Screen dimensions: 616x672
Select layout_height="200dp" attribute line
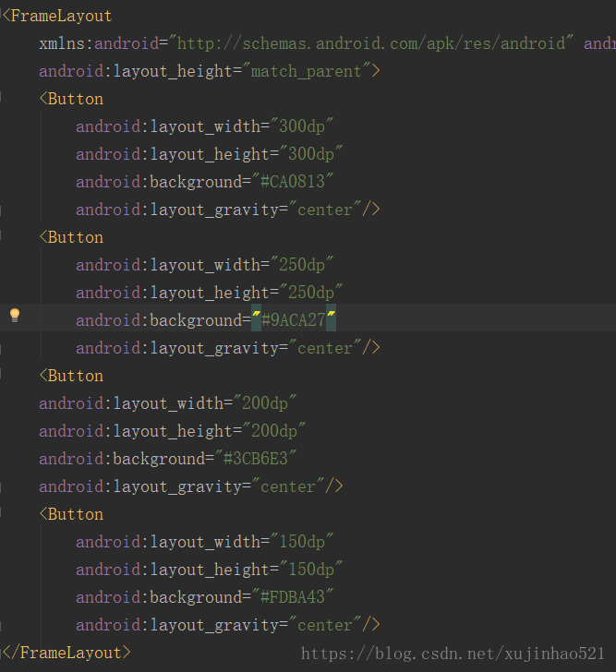click(173, 431)
